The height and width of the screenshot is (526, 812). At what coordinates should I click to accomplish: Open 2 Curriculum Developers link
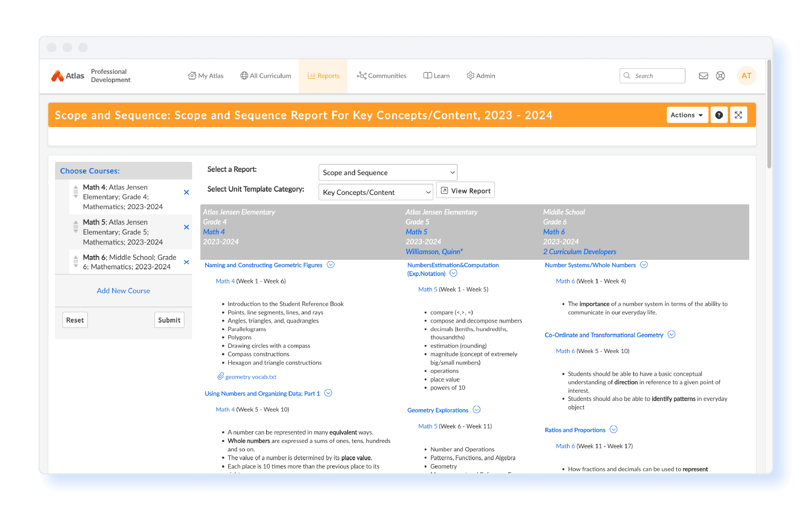pyautogui.click(x=579, y=252)
